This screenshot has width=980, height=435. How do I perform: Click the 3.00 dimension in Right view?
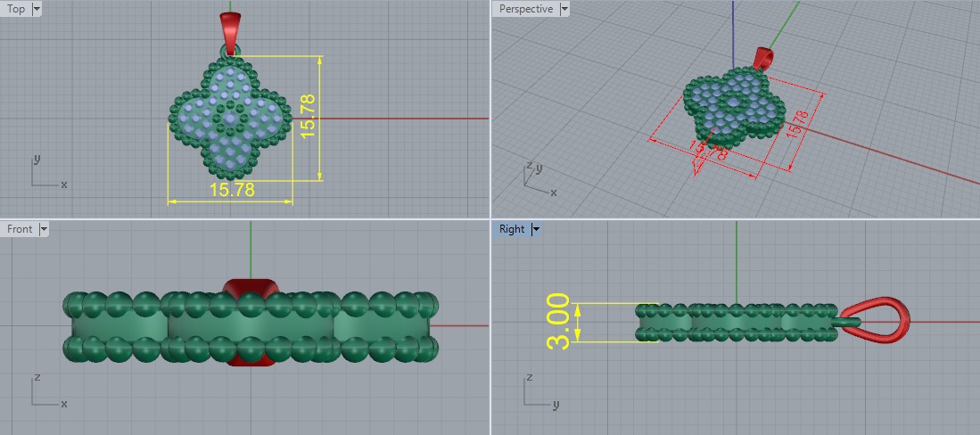pyautogui.click(x=557, y=321)
